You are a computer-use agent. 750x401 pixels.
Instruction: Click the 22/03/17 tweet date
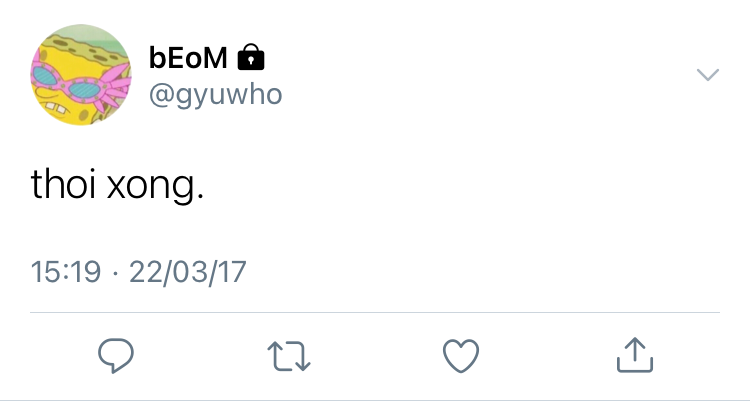pos(188,272)
